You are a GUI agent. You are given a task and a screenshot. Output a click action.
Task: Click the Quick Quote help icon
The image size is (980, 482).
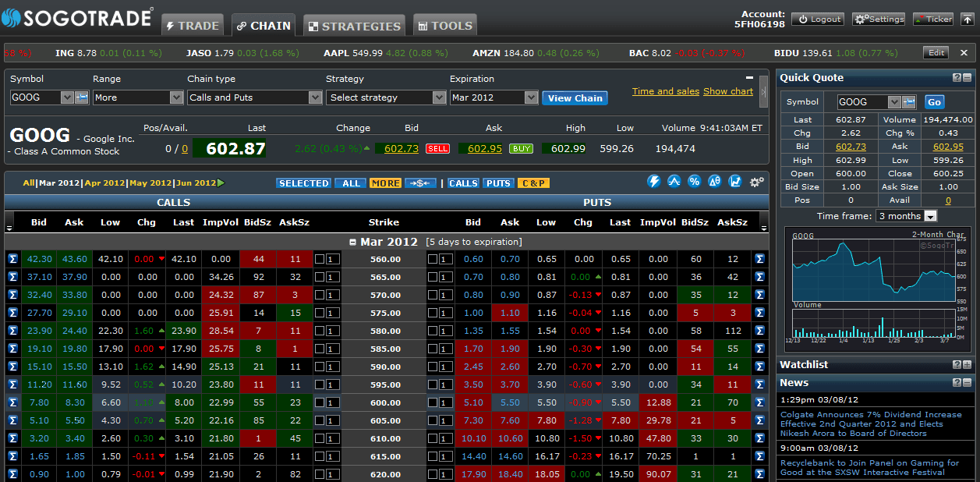coord(957,78)
